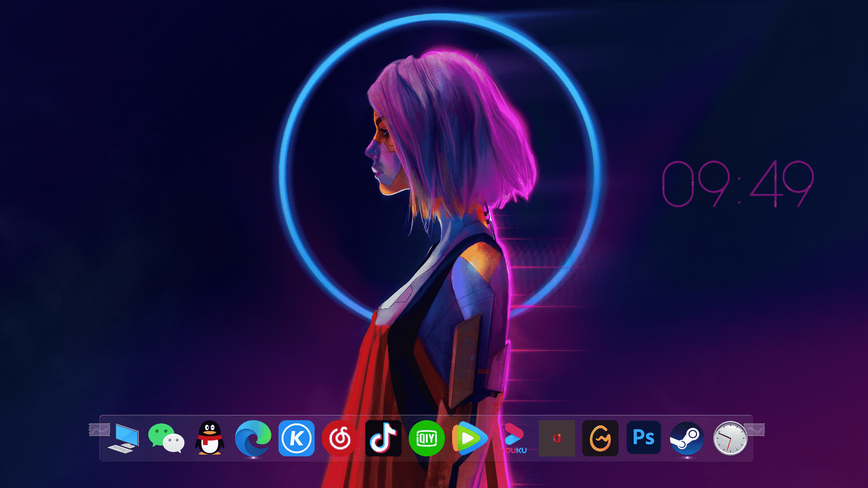Launch NetEase Cloud Music red icon

340,438
